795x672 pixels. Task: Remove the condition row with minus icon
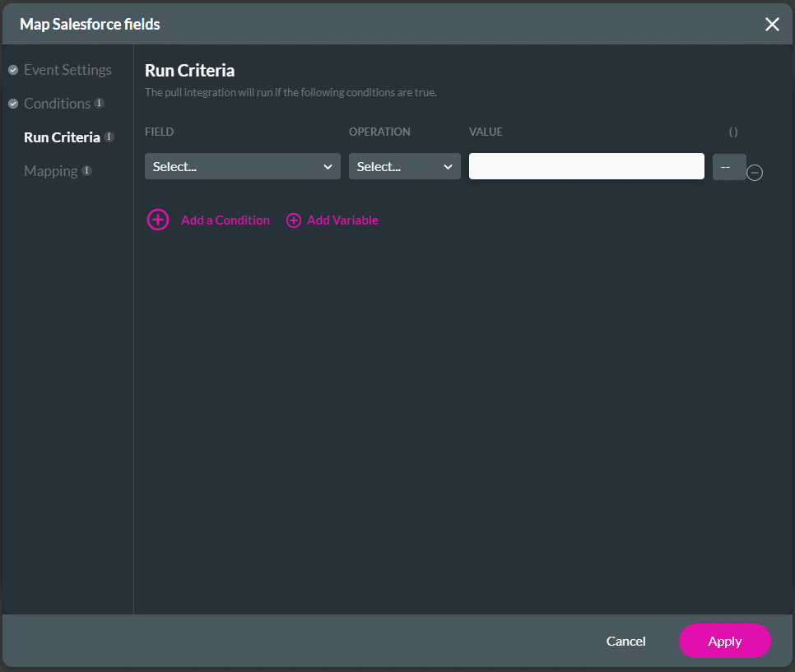(755, 173)
